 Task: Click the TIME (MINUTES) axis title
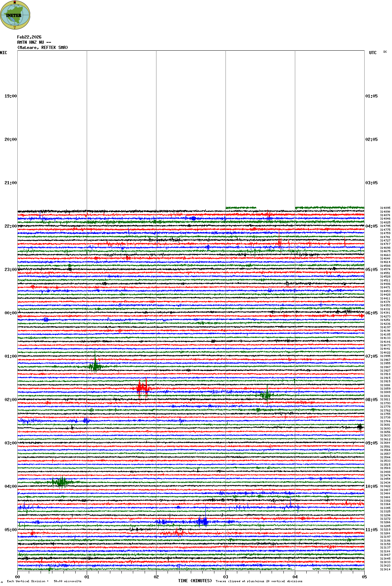[x=195, y=581]
